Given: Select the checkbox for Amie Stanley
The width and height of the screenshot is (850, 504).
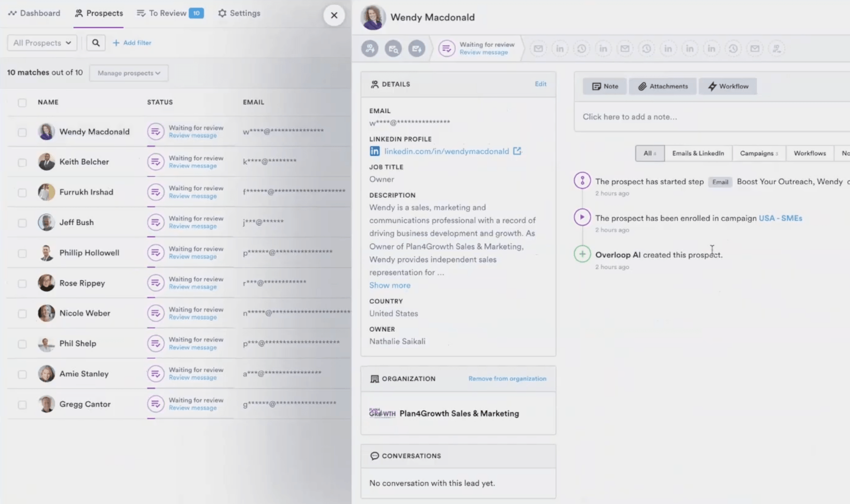Looking at the screenshot, I should pyautogui.click(x=22, y=374).
